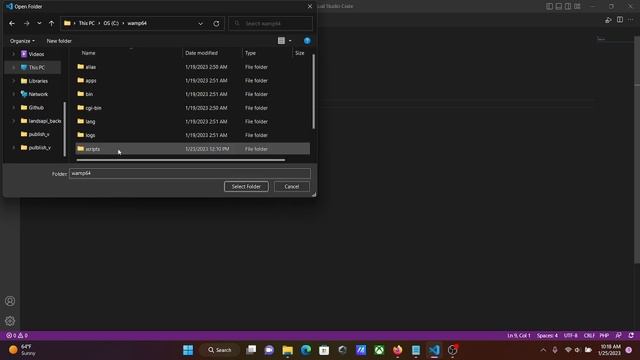640x360 pixels.
Task: Click the file list vertical scrollbar
Action: tap(313, 92)
